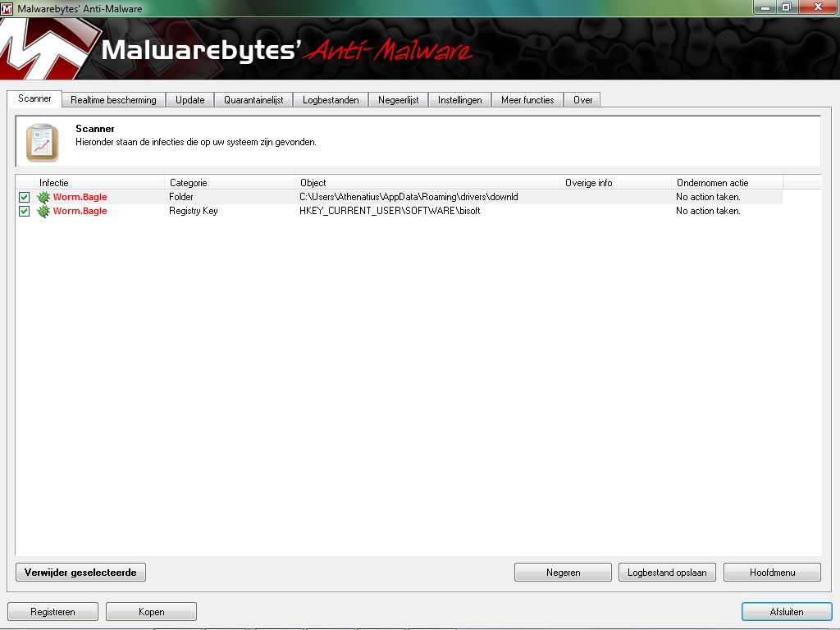Open the Over tab

tap(583, 99)
